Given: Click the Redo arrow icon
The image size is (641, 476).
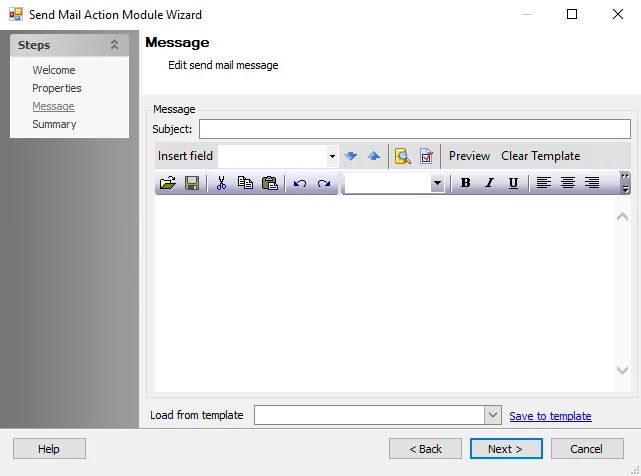Looking at the screenshot, I should click(324, 183).
